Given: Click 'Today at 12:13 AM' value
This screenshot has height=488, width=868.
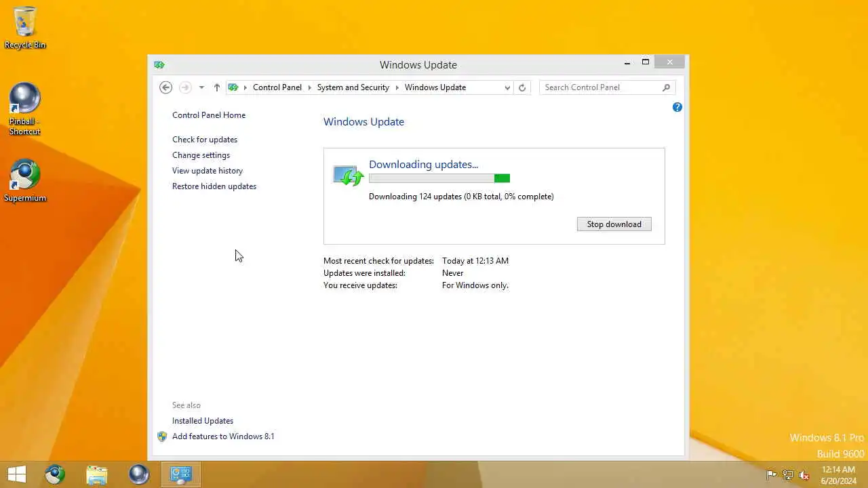Looking at the screenshot, I should (475, 261).
